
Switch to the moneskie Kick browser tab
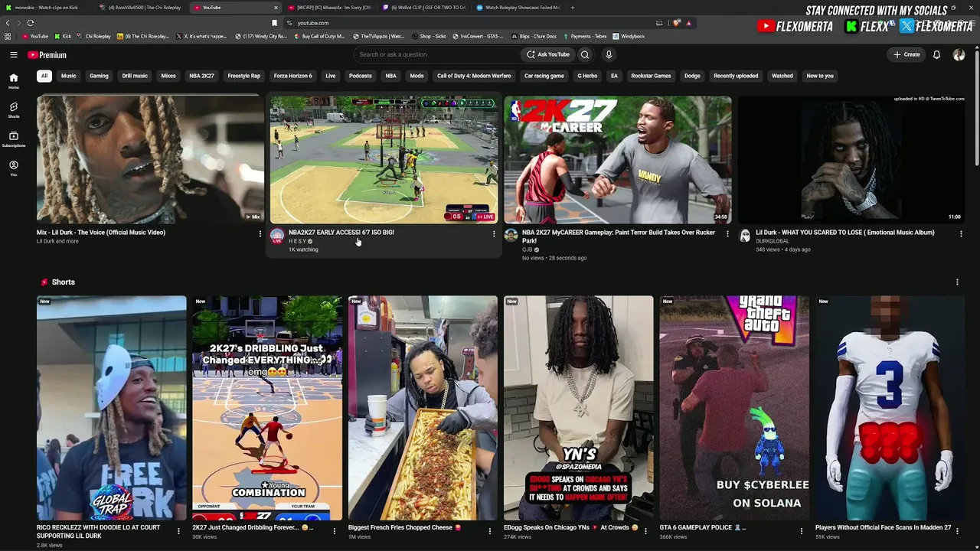pyautogui.click(x=46, y=8)
